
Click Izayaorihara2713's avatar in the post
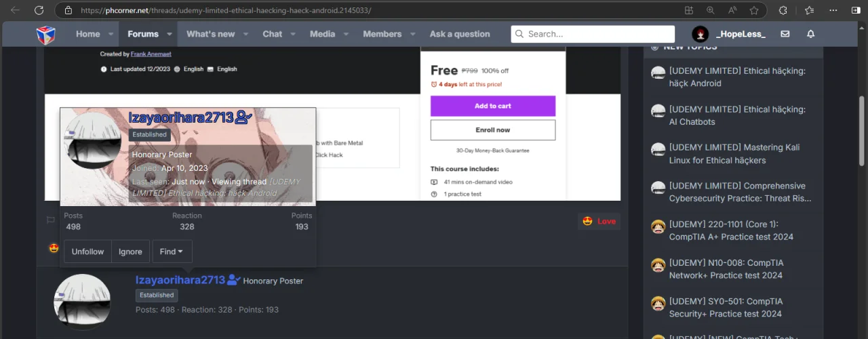coord(82,302)
